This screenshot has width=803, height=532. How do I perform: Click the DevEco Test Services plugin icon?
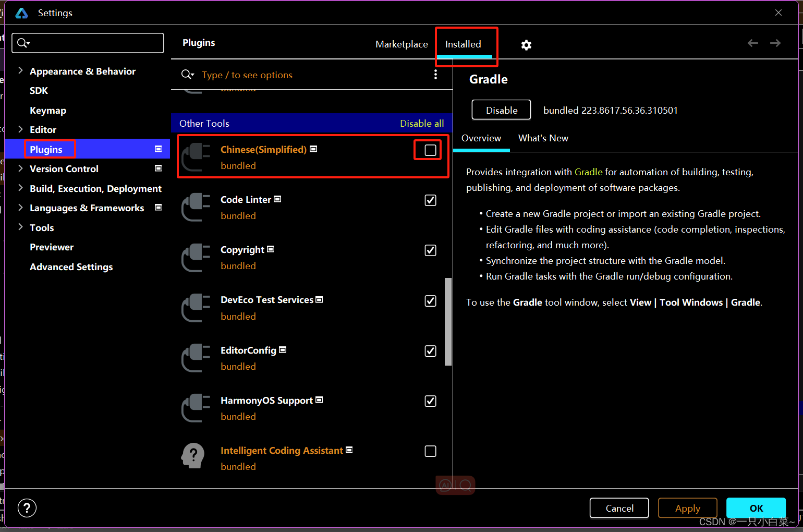(196, 308)
